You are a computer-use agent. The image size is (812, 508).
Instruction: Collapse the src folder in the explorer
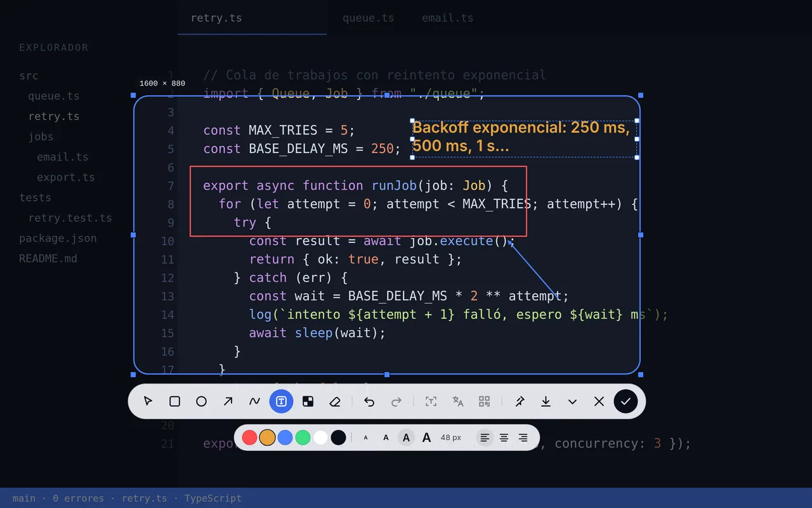pos(29,76)
